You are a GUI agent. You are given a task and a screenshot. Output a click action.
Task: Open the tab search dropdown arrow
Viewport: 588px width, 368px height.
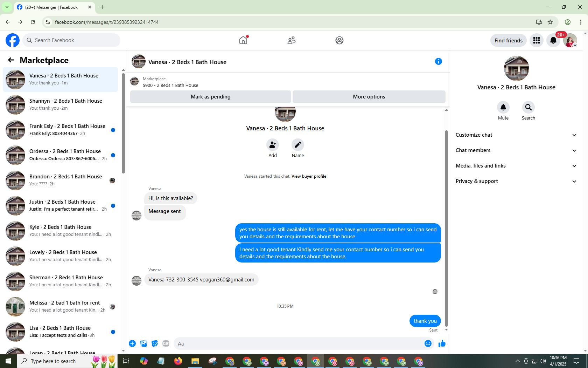[x=7, y=7]
